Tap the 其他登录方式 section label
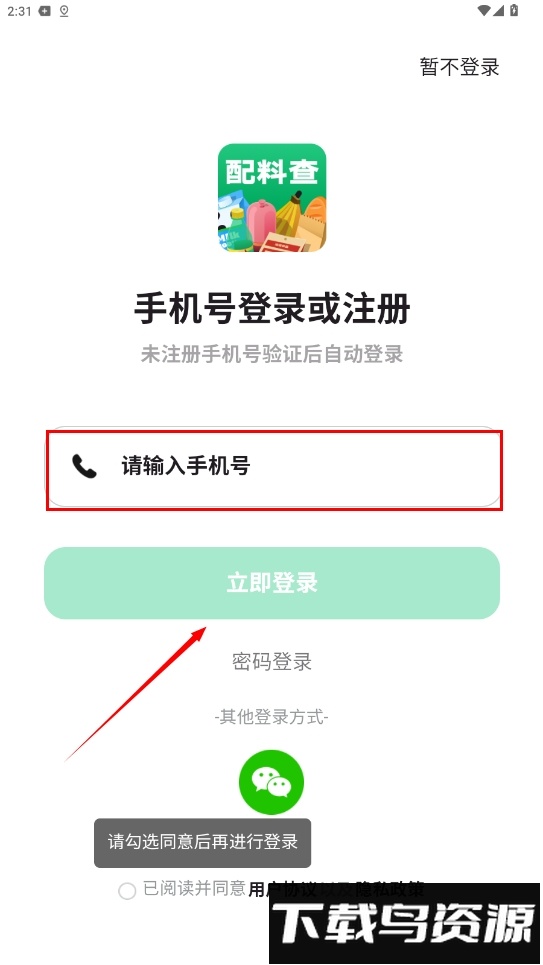 [272, 717]
